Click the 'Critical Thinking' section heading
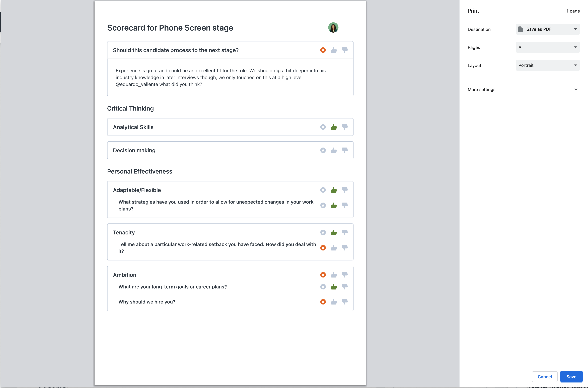Viewport: 588px width, 388px height. pos(130,108)
